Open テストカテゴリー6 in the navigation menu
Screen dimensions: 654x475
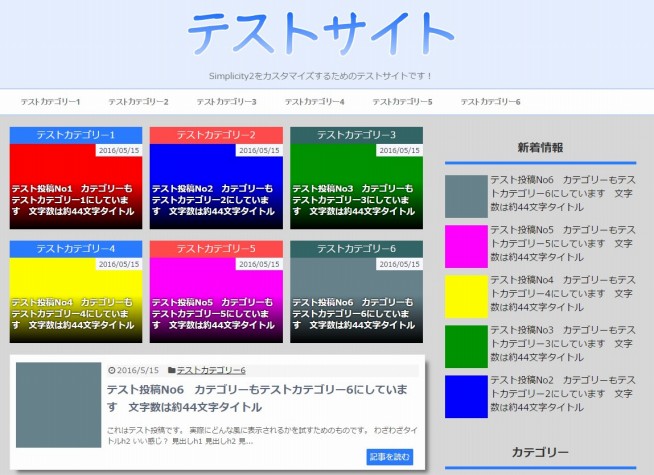coord(490,102)
